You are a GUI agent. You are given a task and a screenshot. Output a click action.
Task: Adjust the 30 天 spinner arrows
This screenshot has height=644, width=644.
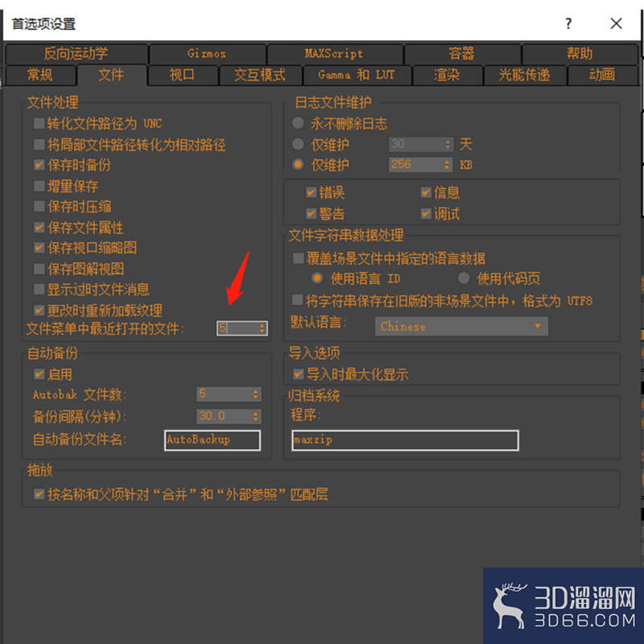(x=448, y=144)
